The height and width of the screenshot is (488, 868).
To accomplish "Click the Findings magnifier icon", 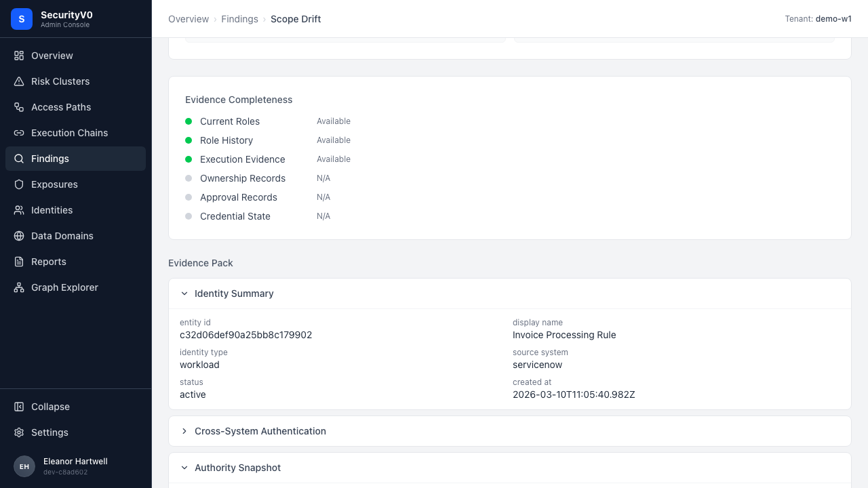I will click(x=19, y=159).
